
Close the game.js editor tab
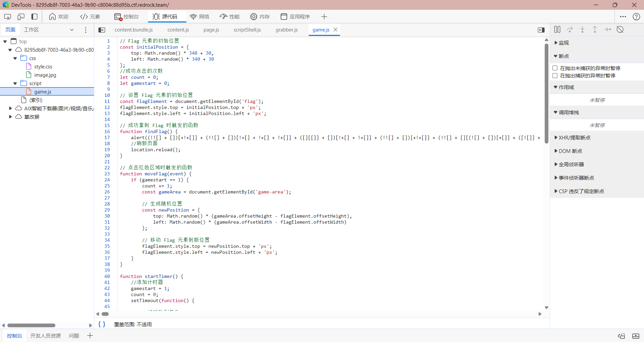(335, 30)
